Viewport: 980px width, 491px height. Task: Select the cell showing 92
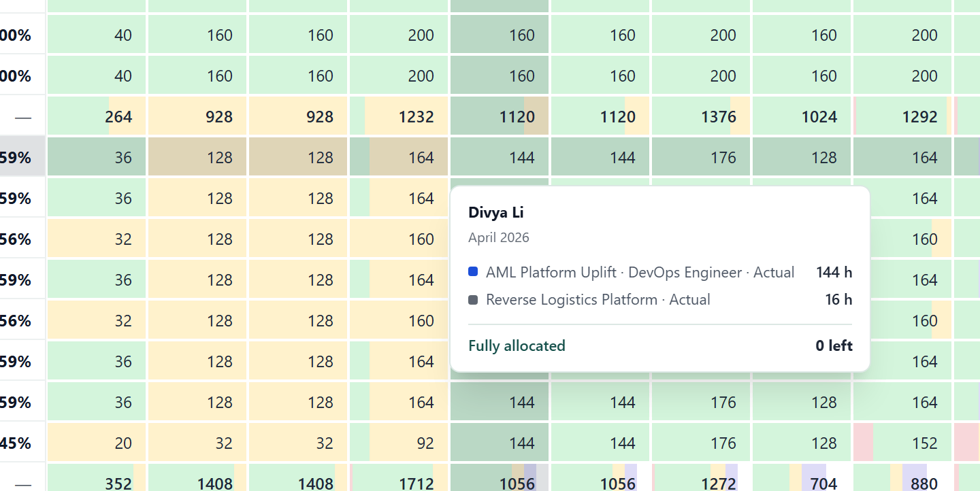(399, 443)
